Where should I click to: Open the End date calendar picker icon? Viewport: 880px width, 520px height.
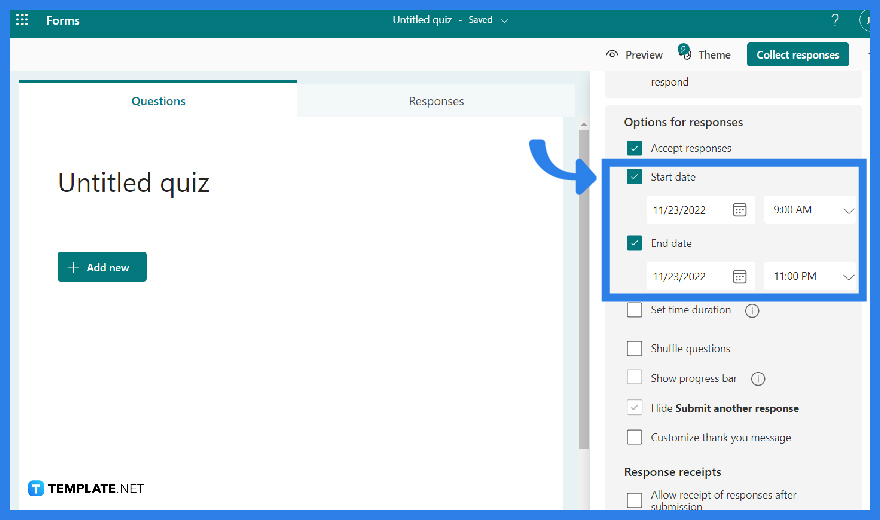click(x=739, y=276)
